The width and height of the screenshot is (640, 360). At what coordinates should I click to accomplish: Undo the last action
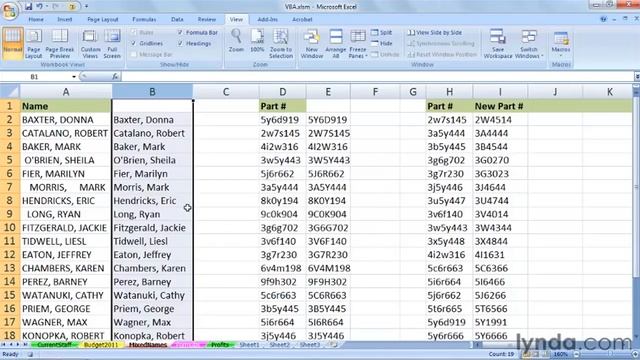[40, 7]
